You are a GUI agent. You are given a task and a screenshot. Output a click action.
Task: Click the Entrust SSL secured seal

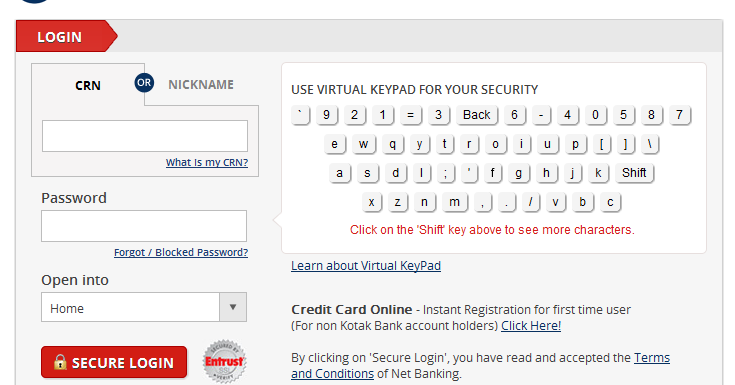click(x=225, y=362)
